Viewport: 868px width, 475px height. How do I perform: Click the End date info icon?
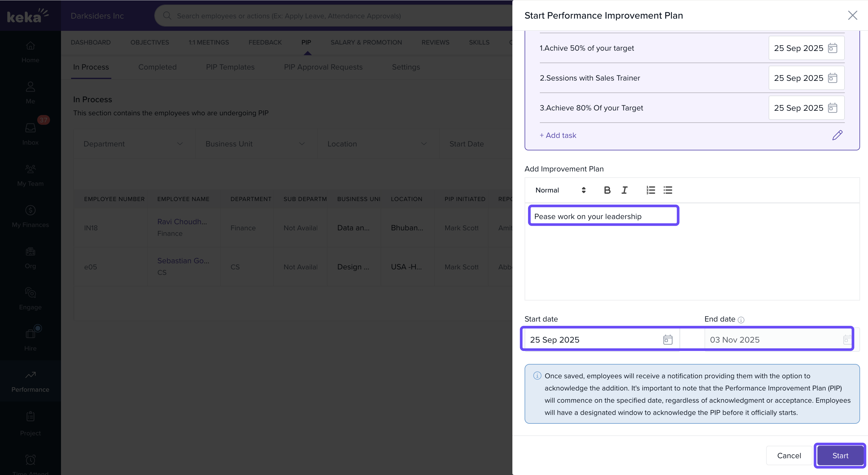741,320
